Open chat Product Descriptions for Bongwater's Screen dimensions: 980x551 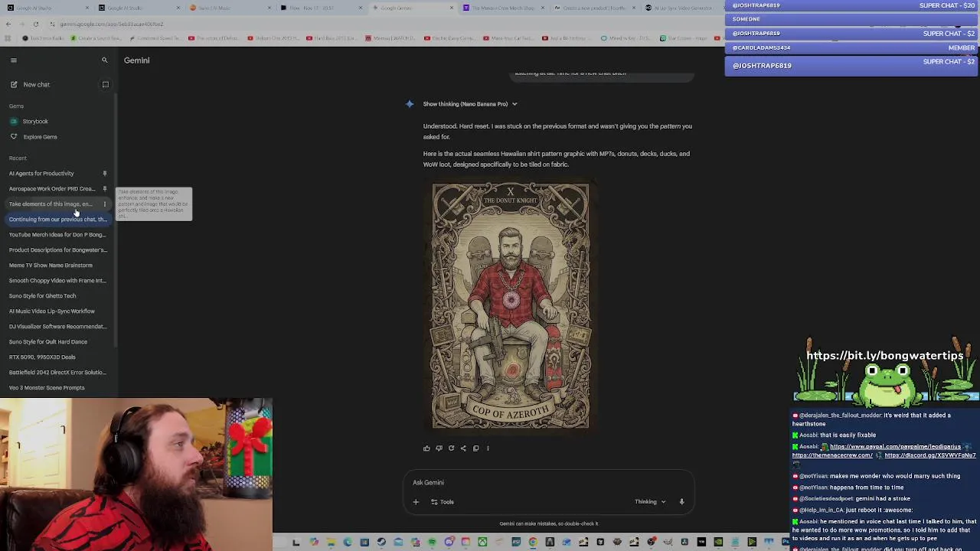tap(57, 249)
